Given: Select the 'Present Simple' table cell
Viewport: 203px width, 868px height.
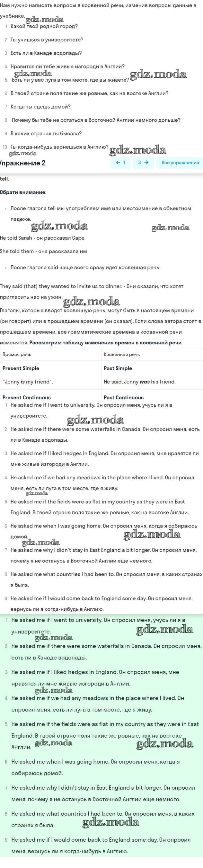Looking at the screenshot, I should coord(21,368).
